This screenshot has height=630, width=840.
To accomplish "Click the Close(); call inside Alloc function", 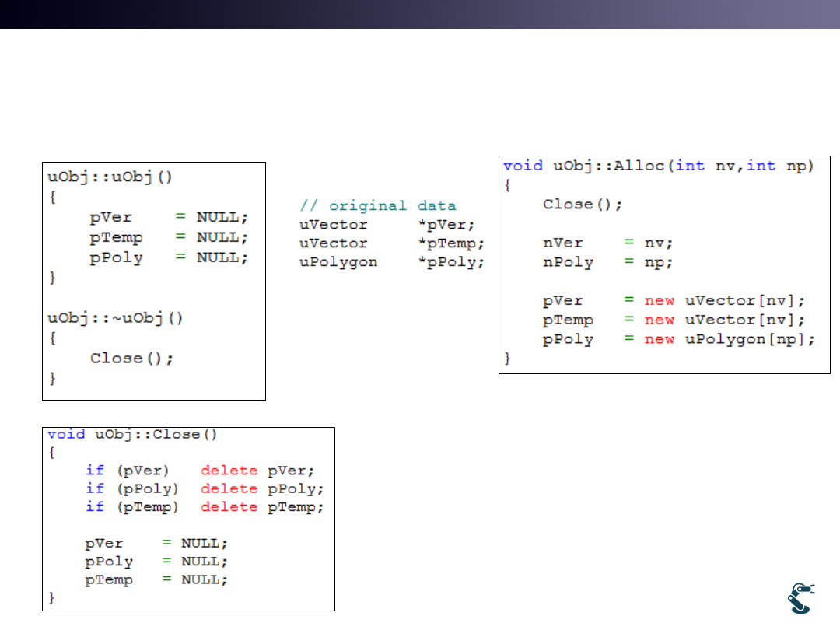I will point(583,204).
